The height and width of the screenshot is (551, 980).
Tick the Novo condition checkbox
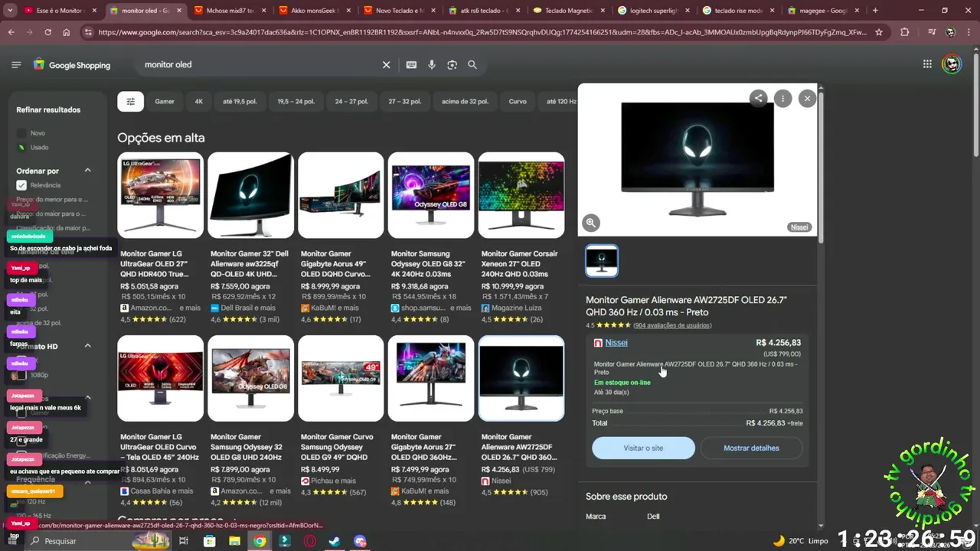pyautogui.click(x=21, y=133)
